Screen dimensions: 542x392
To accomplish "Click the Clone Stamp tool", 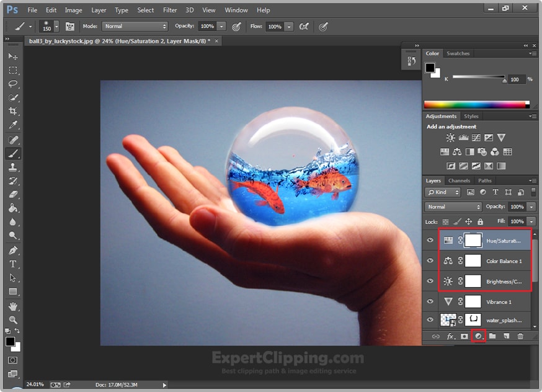I will tap(12, 167).
